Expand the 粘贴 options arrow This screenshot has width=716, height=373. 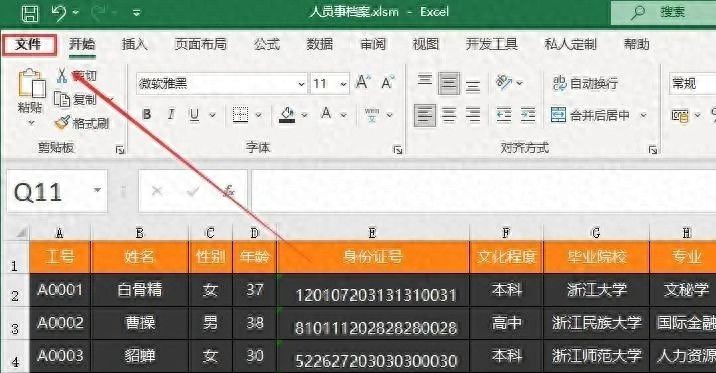[31, 123]
